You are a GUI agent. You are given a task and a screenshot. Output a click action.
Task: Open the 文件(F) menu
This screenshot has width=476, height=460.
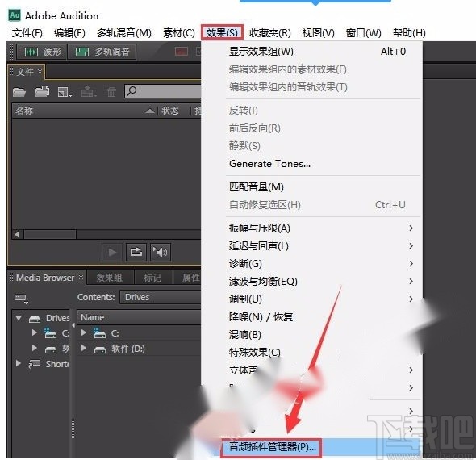[x=27, y=32]
